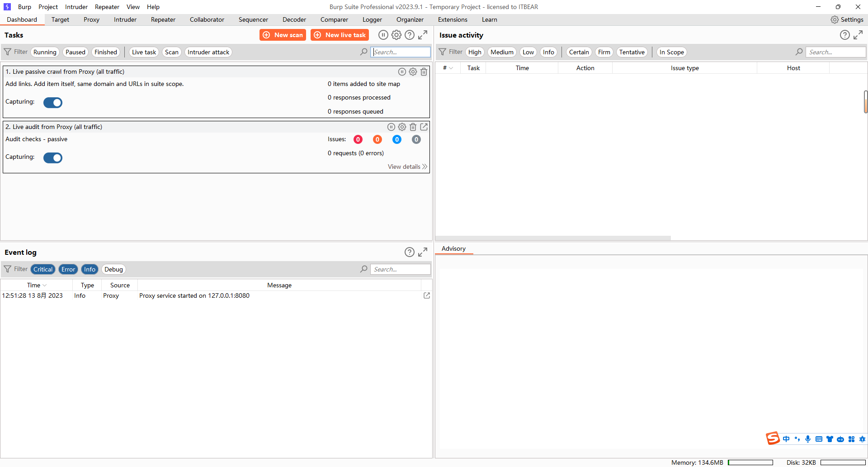Create a New live task
Screen dimensions: 868x467
[340, 35]
